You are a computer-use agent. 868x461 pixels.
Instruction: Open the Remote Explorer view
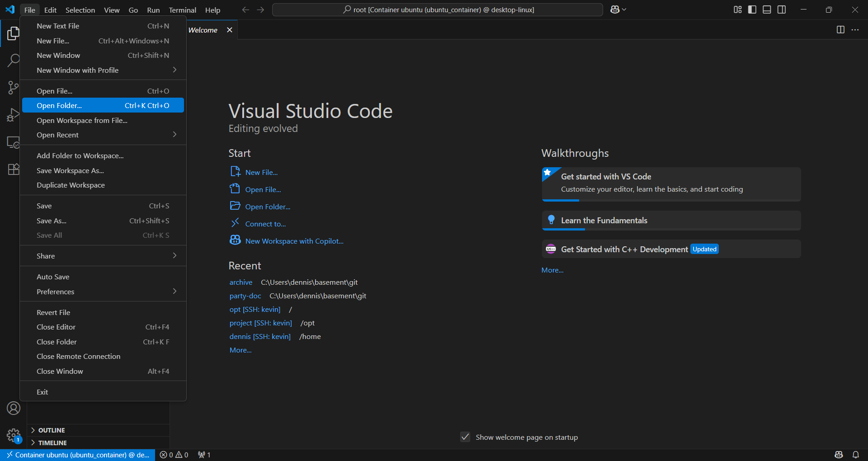point(14,142)
